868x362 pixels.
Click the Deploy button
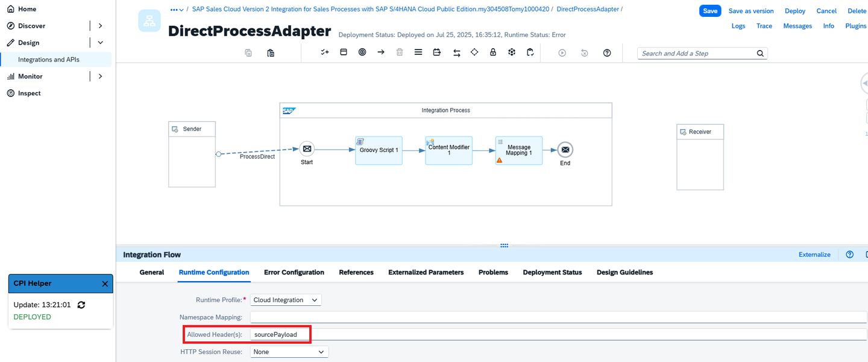(795, 11)
